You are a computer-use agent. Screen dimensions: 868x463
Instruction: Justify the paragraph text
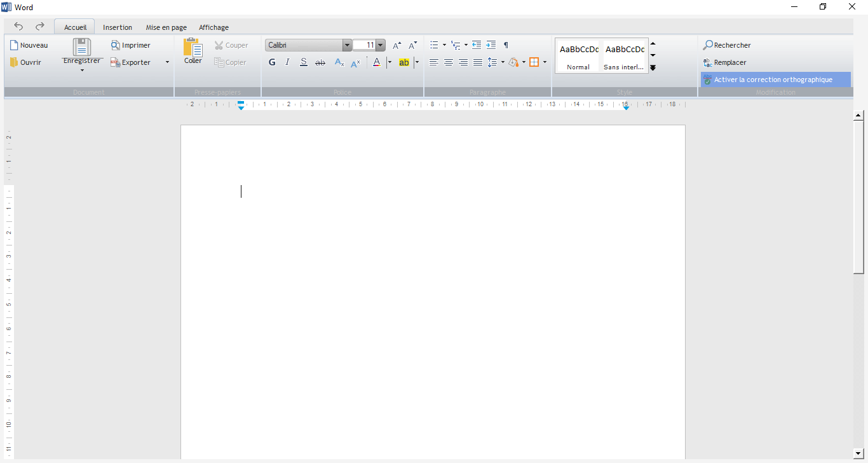point(478,62)
